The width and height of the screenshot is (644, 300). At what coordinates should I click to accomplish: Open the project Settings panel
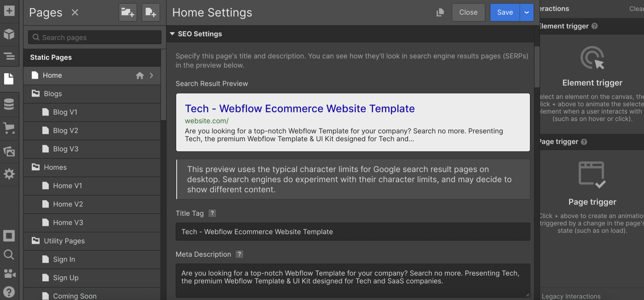coord(9,174)
